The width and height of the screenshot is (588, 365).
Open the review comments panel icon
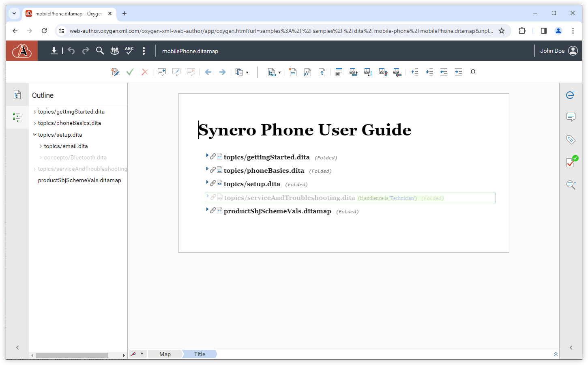(571, 117)
